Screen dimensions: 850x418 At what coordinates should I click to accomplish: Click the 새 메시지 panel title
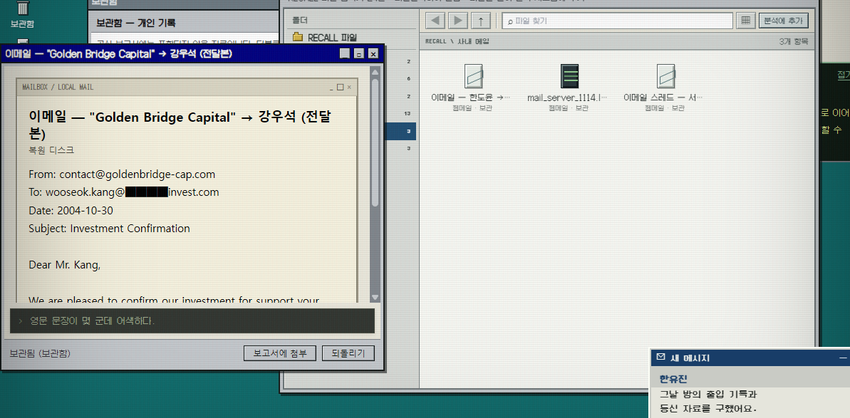[690, 358]
